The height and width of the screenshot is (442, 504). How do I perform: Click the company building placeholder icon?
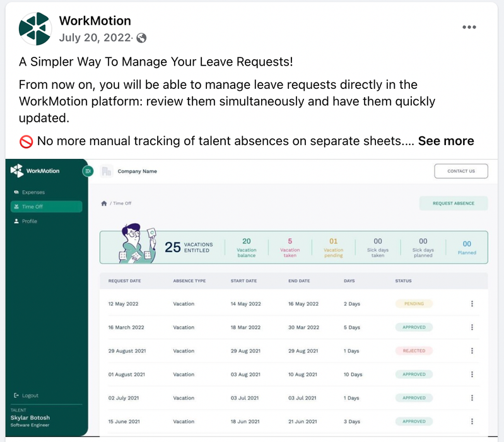107,172
